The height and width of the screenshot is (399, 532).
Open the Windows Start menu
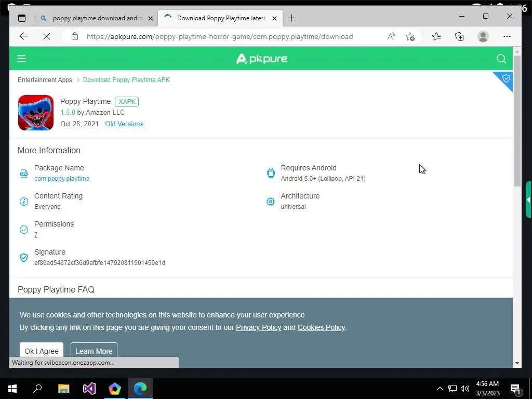(12, 389)
